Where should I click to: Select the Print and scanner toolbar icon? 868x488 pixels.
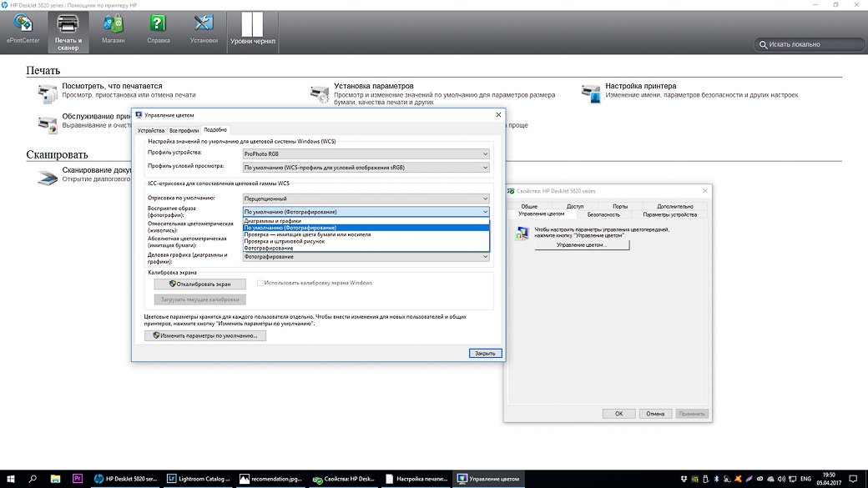click(x=68, y=32)
